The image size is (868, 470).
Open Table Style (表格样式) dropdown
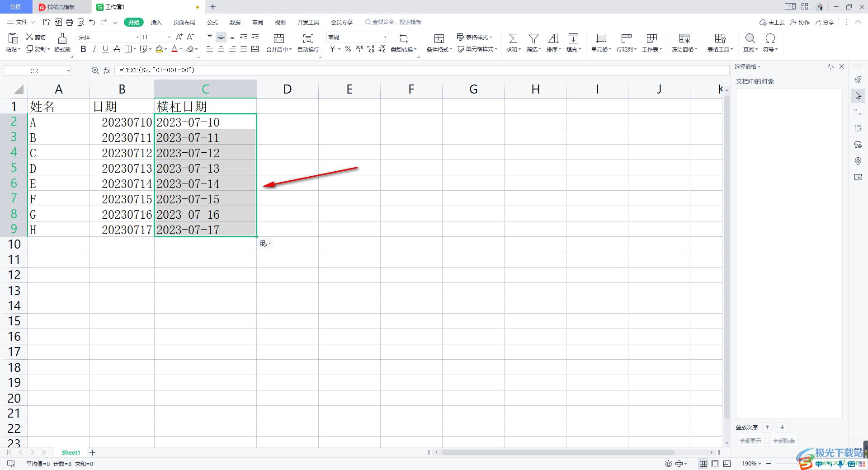[474, 37]
